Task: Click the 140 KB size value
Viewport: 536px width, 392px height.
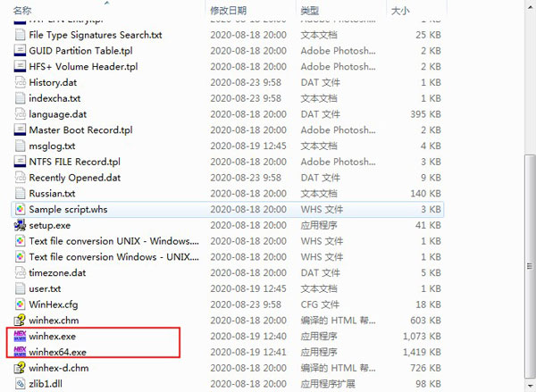Action: tap(425, 194)
